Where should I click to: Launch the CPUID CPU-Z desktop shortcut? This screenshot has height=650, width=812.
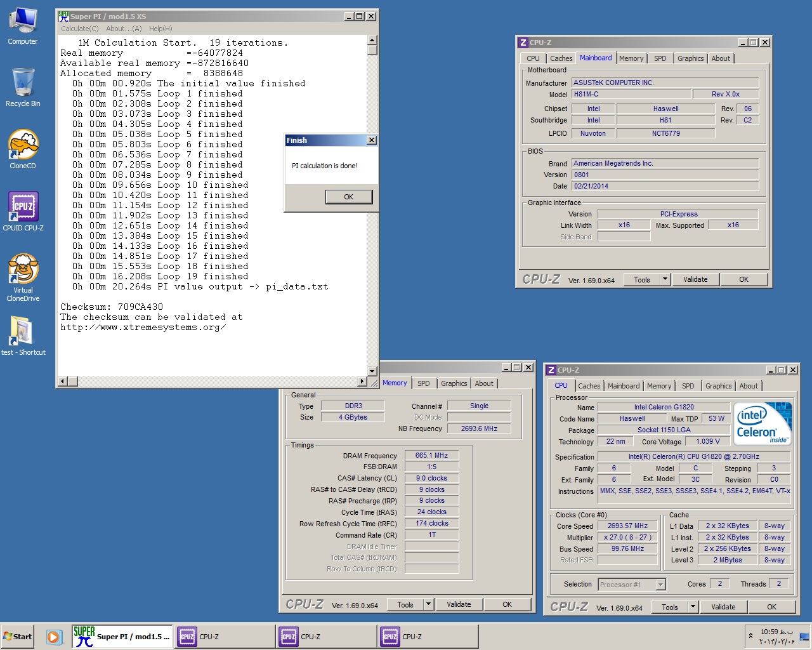tap(23, 211)
